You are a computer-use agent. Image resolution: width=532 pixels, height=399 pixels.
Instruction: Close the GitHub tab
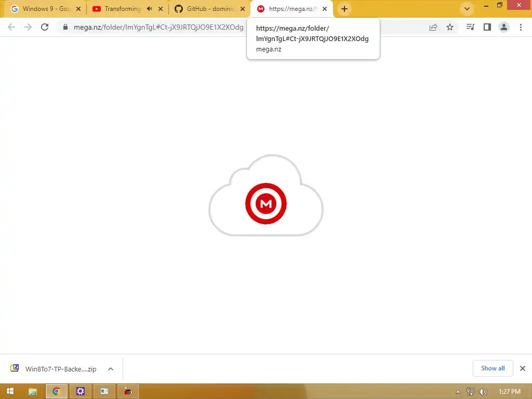[243, 9]
